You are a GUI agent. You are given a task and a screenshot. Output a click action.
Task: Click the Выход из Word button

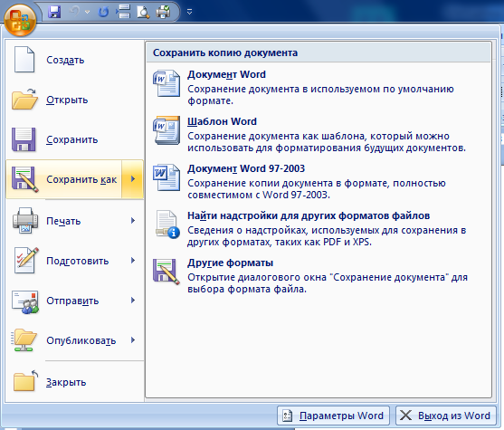(x=446, y=416)
